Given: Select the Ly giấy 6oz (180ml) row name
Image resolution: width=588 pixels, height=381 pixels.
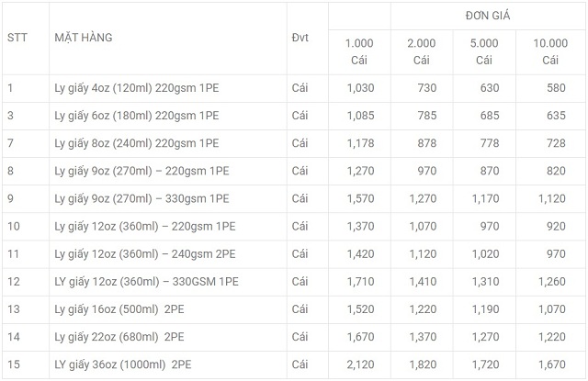Looking at the screenshot, I should coord(136,116).
